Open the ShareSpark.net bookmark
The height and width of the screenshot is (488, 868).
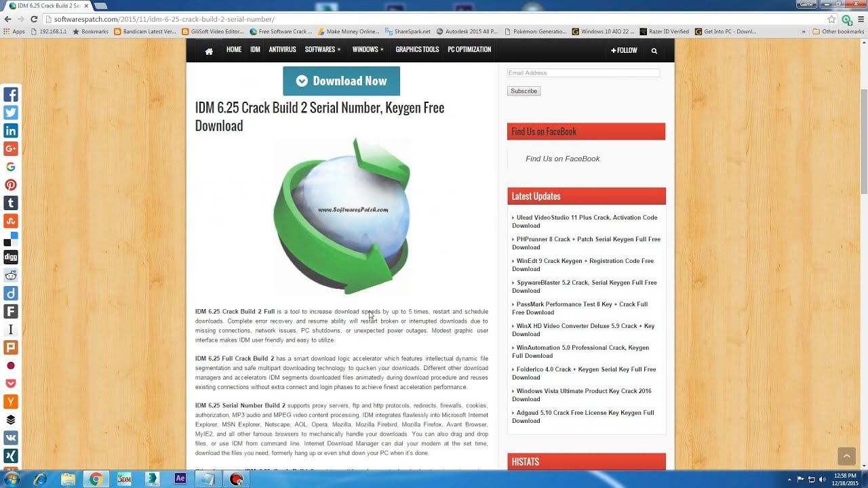click(408, 31)
